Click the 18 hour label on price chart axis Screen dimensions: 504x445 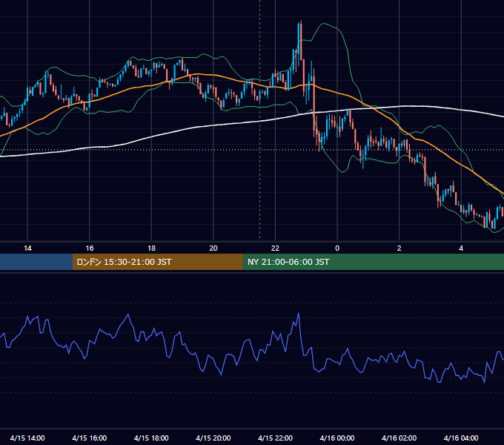[151, 248]
